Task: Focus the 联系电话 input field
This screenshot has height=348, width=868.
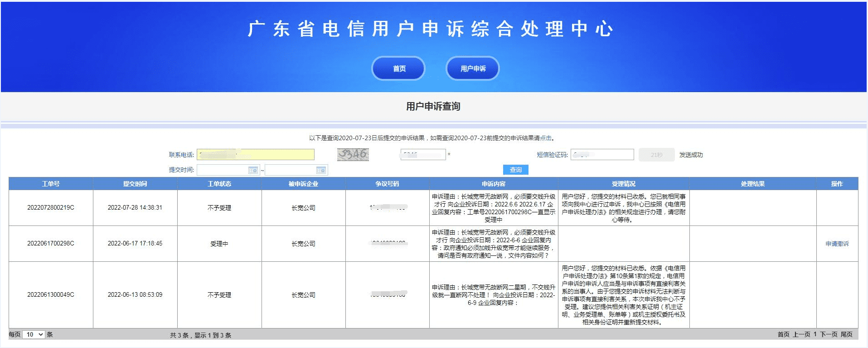Action: (x=256, y=155)
